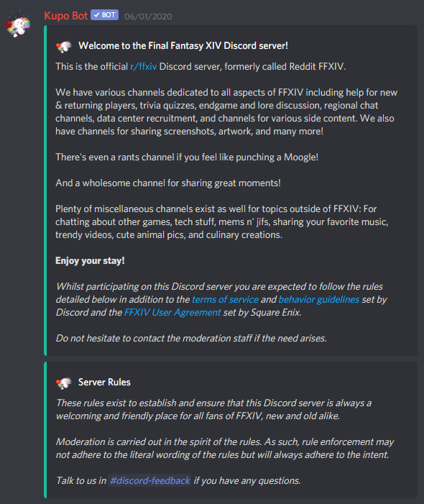This screenshot has height=504, width=424.
Task: Click the green accent bar of Server Rules embed
Action: click(x=45, y=430)
